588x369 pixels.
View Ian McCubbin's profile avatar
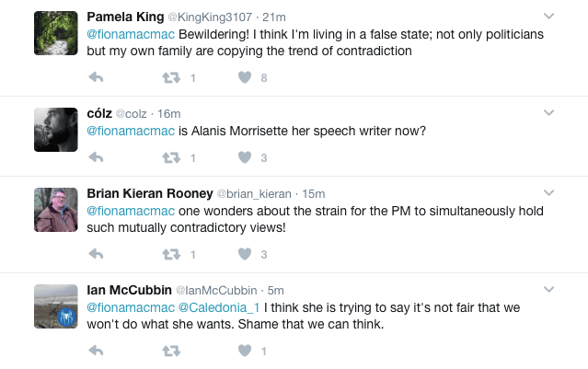[x=56, y=306]
